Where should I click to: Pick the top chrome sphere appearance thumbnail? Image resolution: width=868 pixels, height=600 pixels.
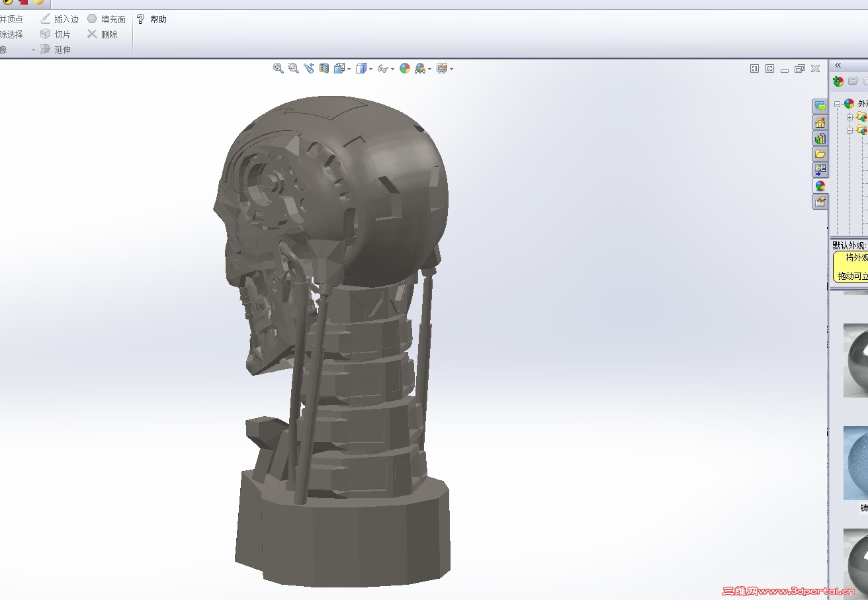click(x=855, y=361)
